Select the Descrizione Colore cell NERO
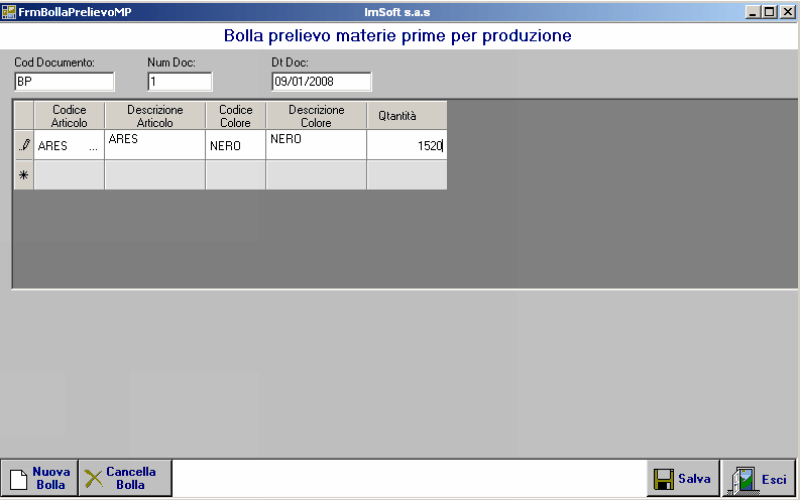Image resolution: width=800 pixels, height=500 pixels. tap(316, 145)
